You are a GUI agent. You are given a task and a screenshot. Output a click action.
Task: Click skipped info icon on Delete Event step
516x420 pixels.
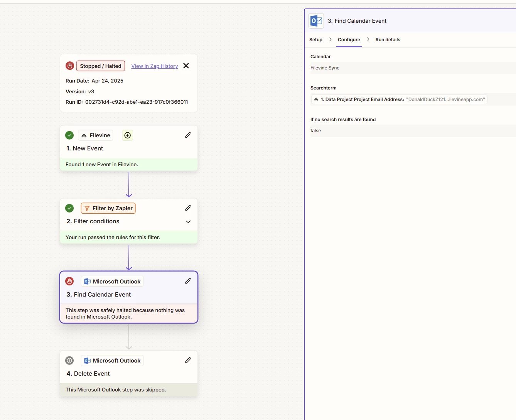[x=69, y=361]
